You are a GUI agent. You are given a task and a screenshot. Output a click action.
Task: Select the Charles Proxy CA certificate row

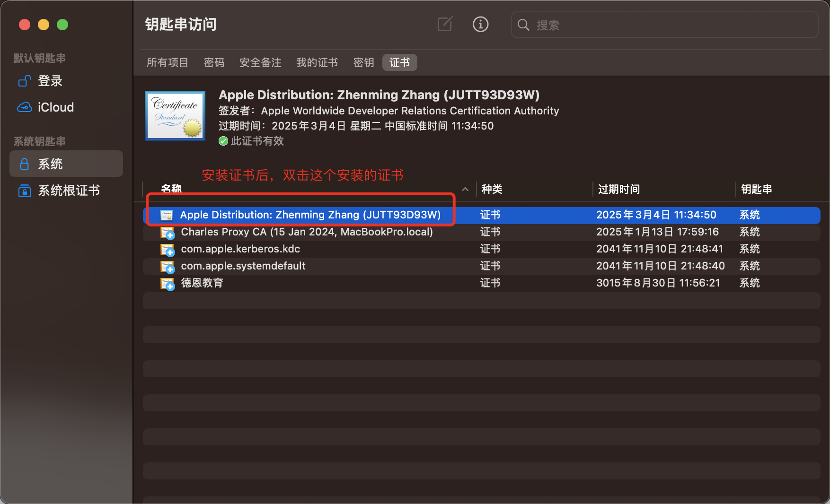point(482,232)
